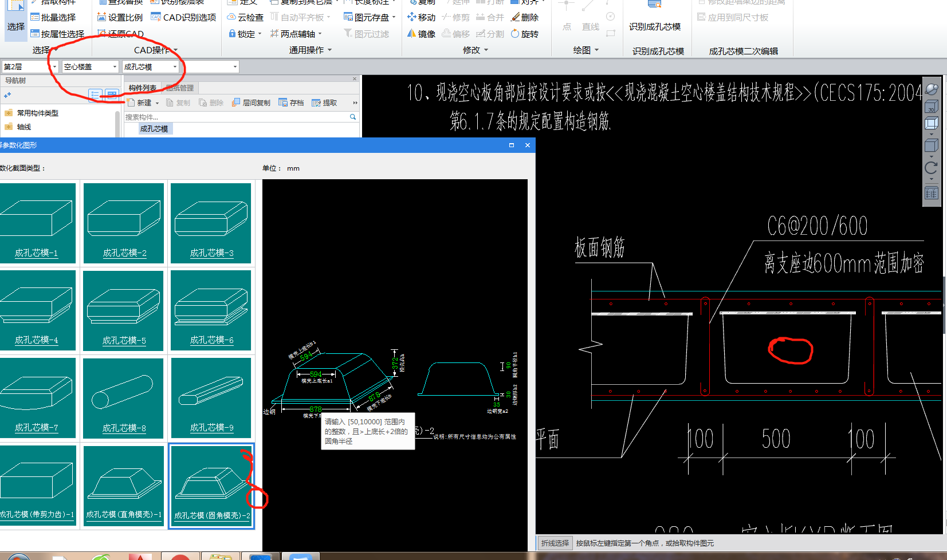
Task: Open CAD识别选项 recognition options
Action: tap(183, 18)
